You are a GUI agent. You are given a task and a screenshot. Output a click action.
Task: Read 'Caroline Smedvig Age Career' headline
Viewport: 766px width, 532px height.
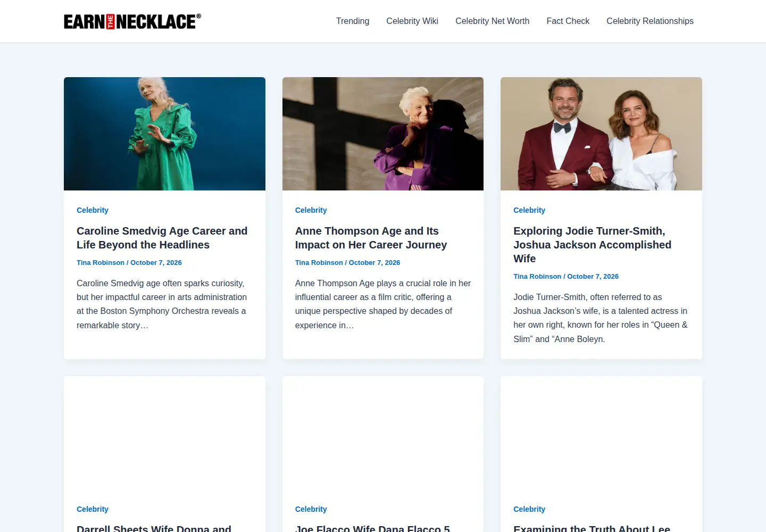click(x=162, y=238)
